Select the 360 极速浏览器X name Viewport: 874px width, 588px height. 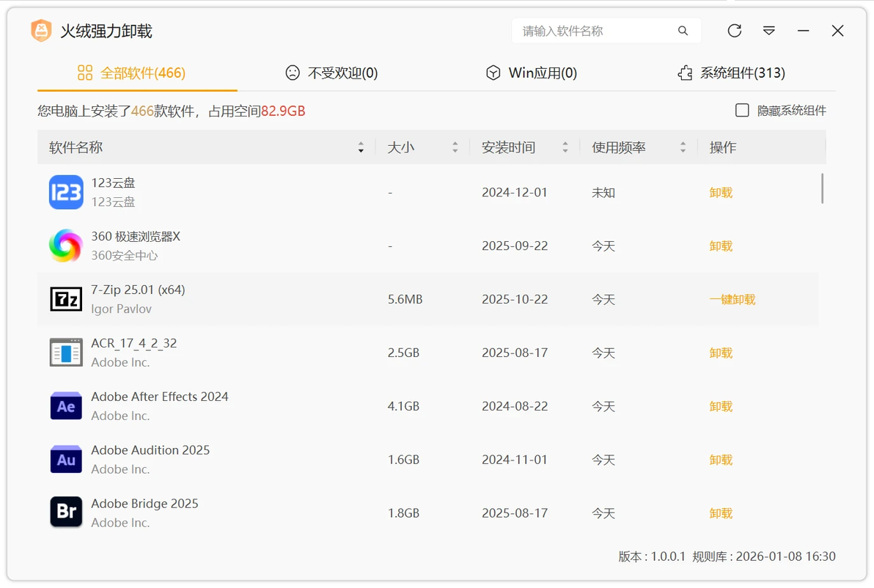tap(136, 236)
